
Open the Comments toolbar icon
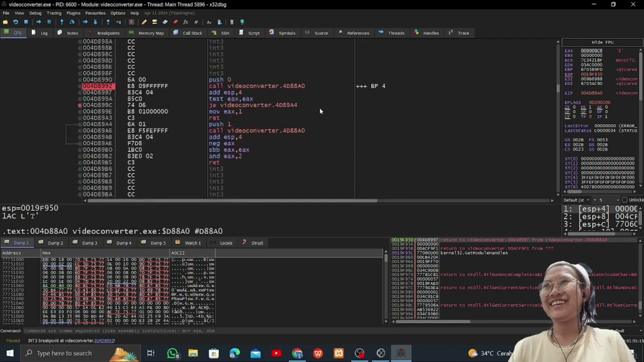tap(154, 22)
